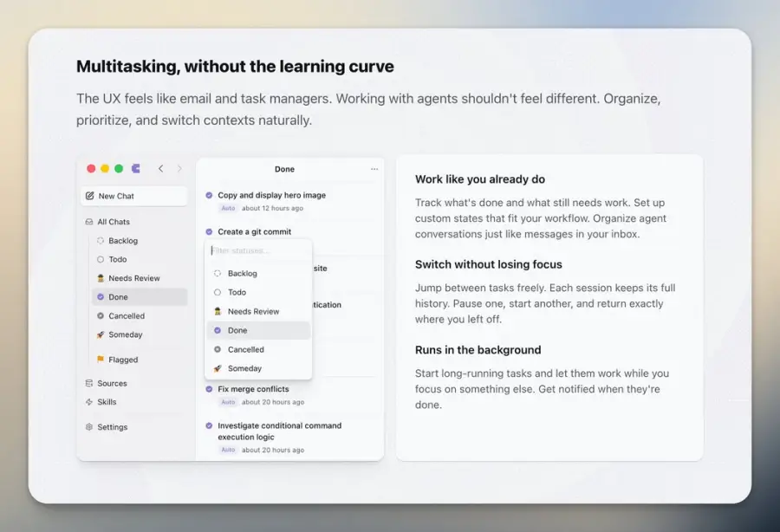Click Auto tag under Copy and display hero image

228,208
